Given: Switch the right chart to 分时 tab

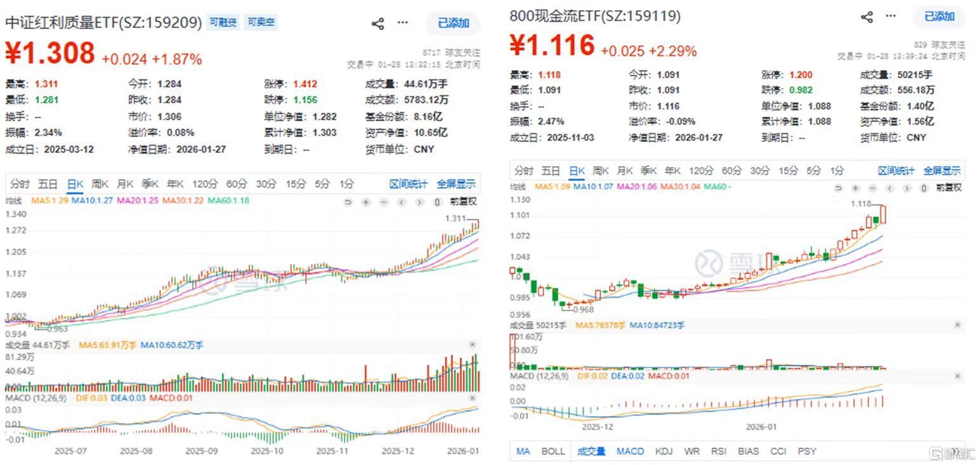Looking at the screenshot, I should 524,171.
